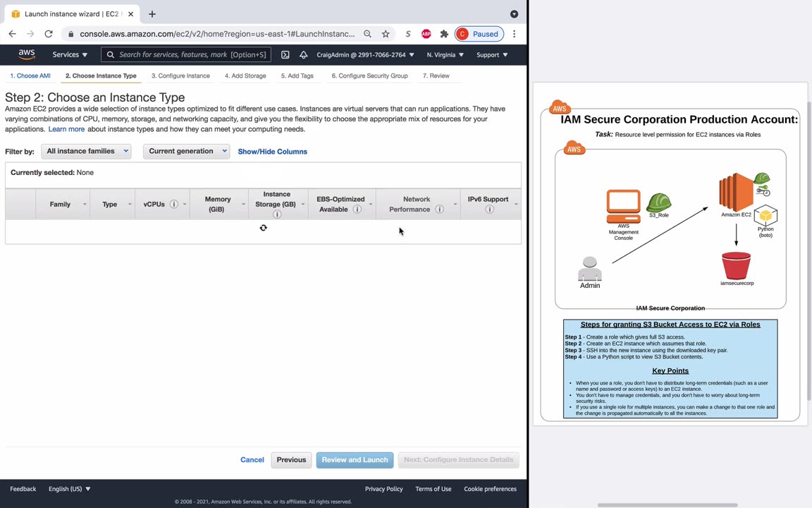Screen dimensions: 812x508
Task: Close the Launch instance wizard browser tab
Action: click(x=130, y=14)
